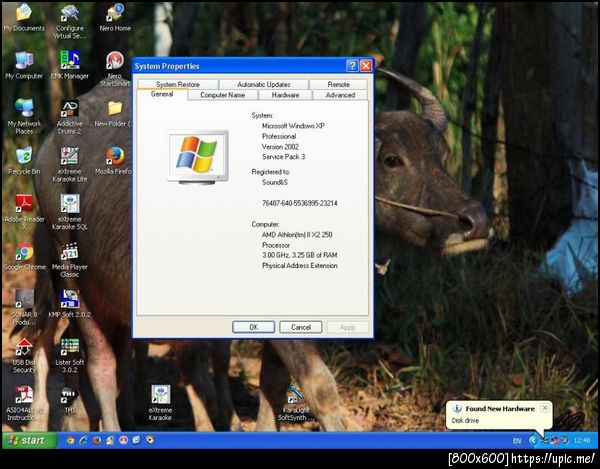
Task: Open the Recycle Bin
Action: point(24,161)
